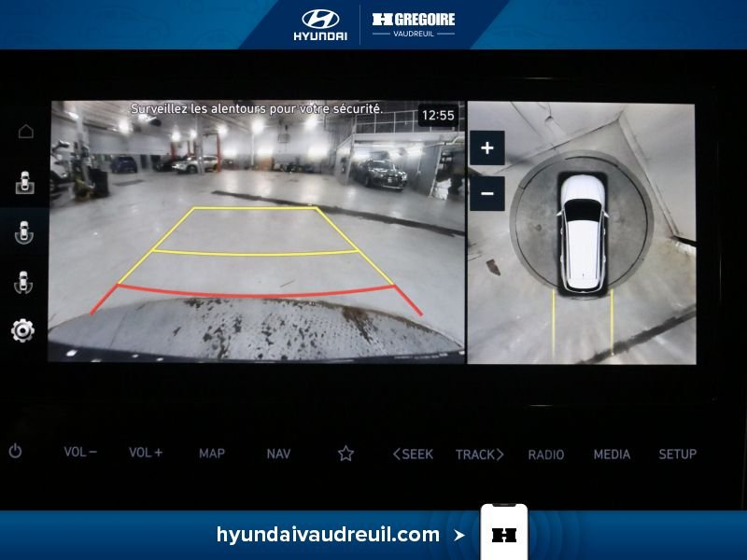
Task: Lower volume with VOL − button
Action: point(80,452)
